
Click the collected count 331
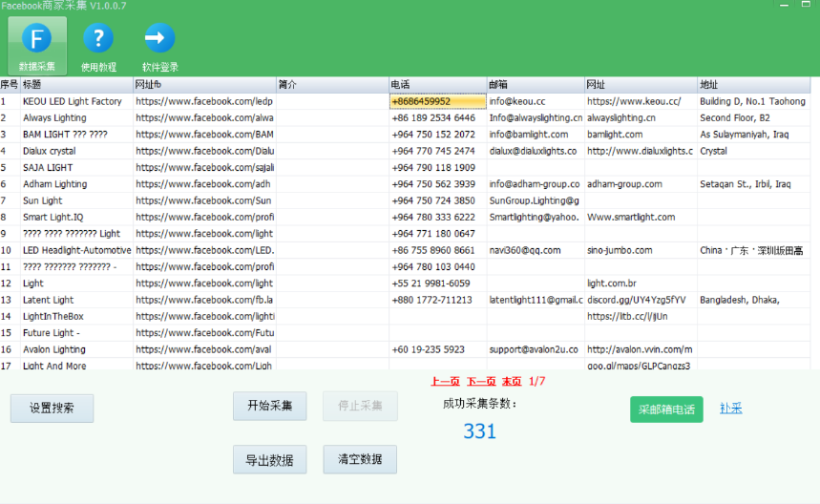point(479,431)
